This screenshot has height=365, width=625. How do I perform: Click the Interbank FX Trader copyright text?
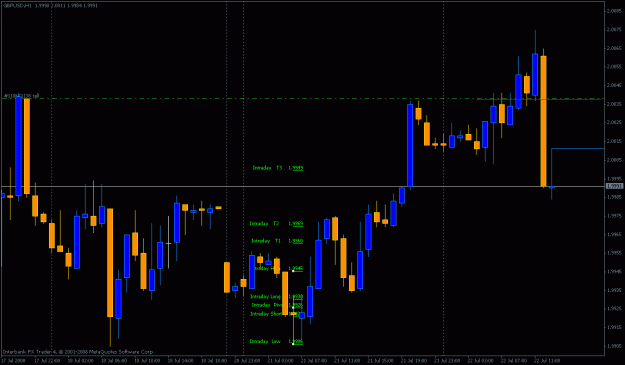(x=78, y=352)
